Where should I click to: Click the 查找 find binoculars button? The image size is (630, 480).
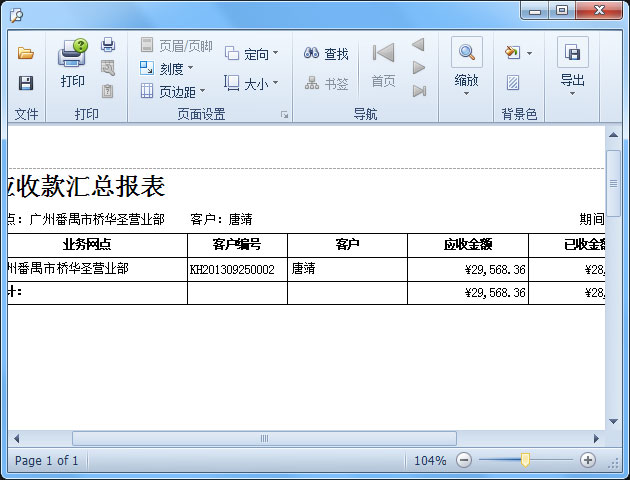click(327, 54)
